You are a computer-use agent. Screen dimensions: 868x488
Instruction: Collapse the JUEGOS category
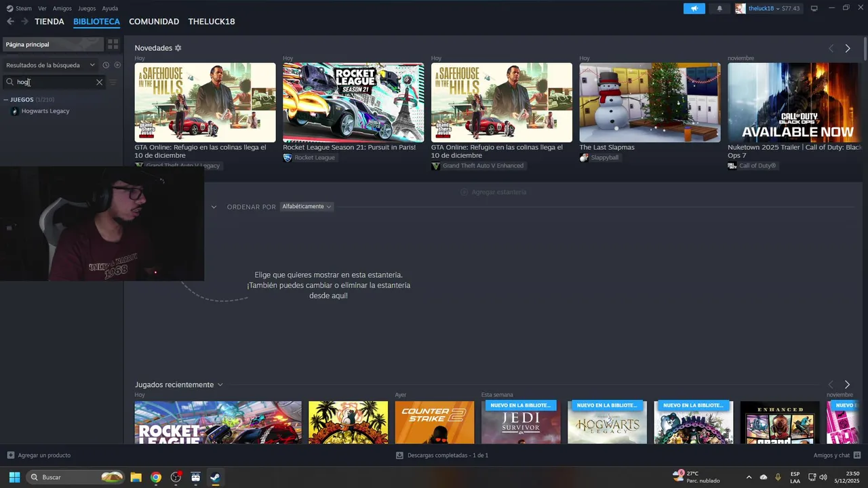point(6,100)
